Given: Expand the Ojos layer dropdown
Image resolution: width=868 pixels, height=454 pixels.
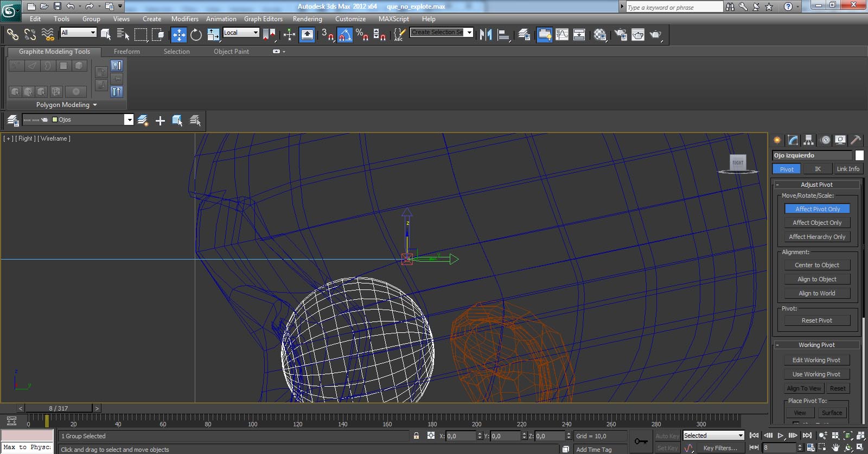Looking at the screenshot, I should point(129,120).
